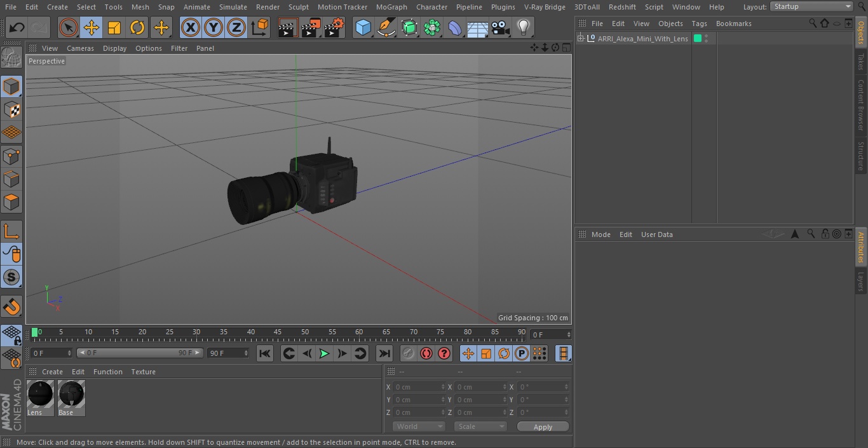Open the Simulate menu
Image resolution: width=868 pixels, height=448 pixels.
(233, 7)
